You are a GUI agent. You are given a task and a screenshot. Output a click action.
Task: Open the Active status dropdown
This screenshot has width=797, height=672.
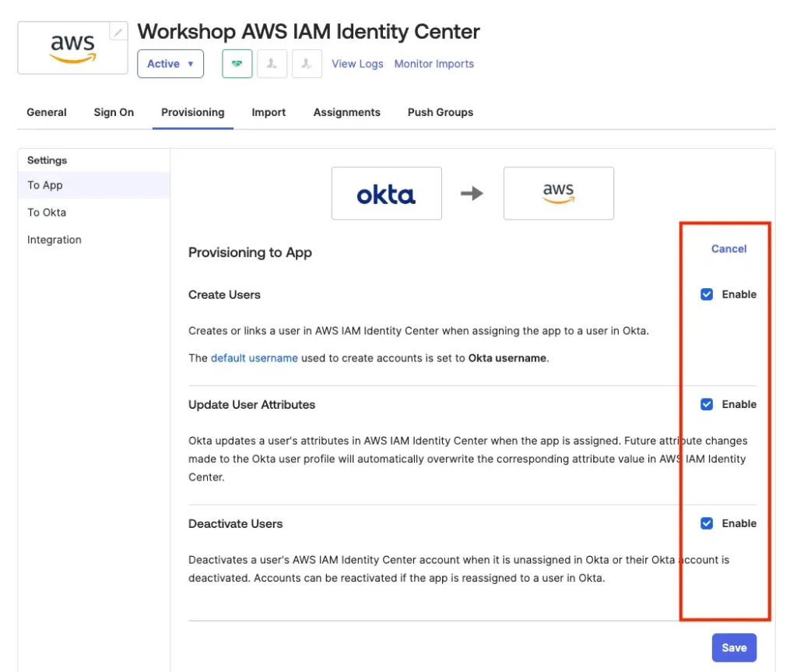point(170,63)
